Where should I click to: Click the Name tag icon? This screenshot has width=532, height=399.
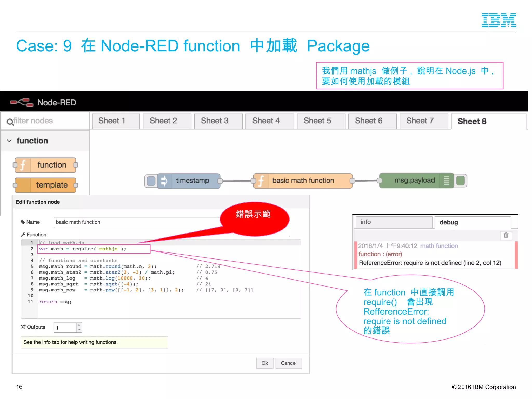click(x=23, y=222)
